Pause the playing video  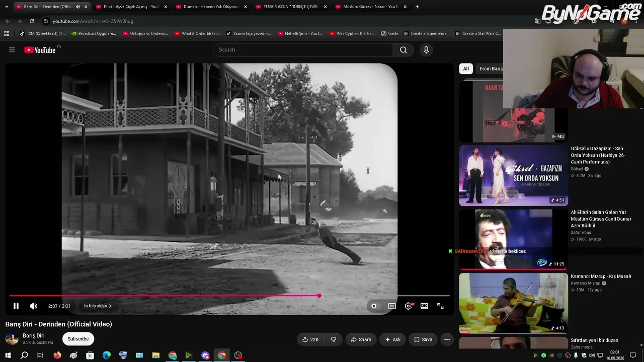coord(16,306)
